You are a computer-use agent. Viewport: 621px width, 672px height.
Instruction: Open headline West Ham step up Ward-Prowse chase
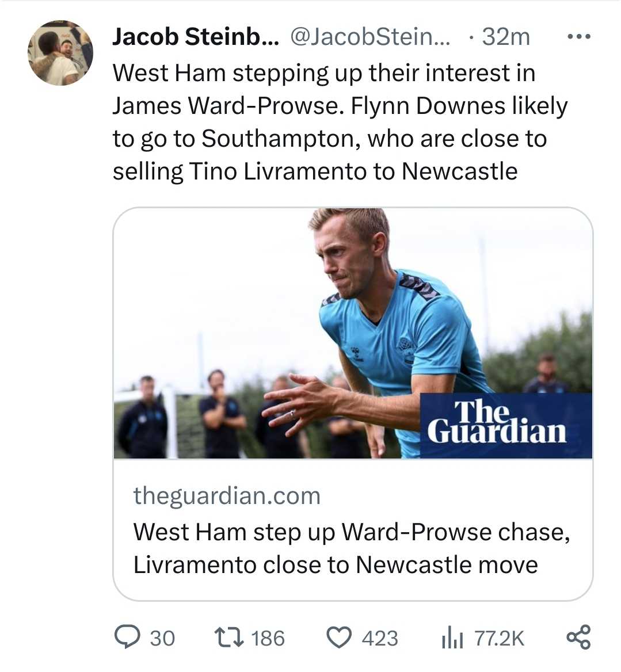pos(352,532)
